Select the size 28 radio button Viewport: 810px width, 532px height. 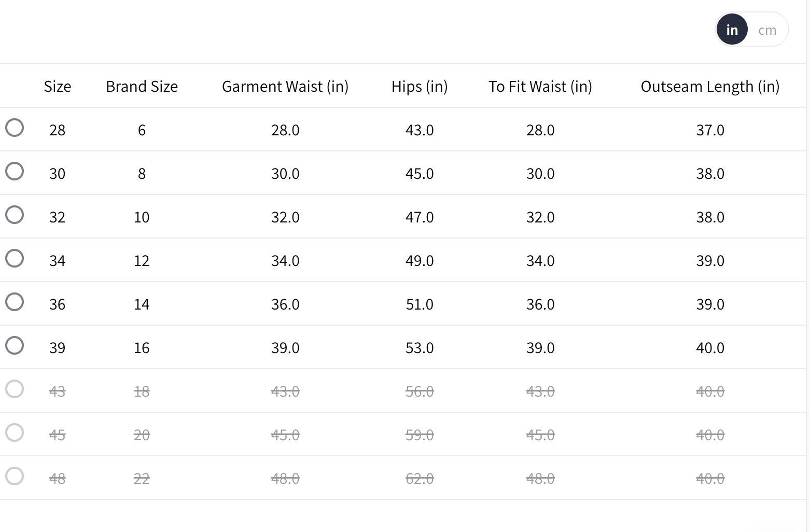15,128
